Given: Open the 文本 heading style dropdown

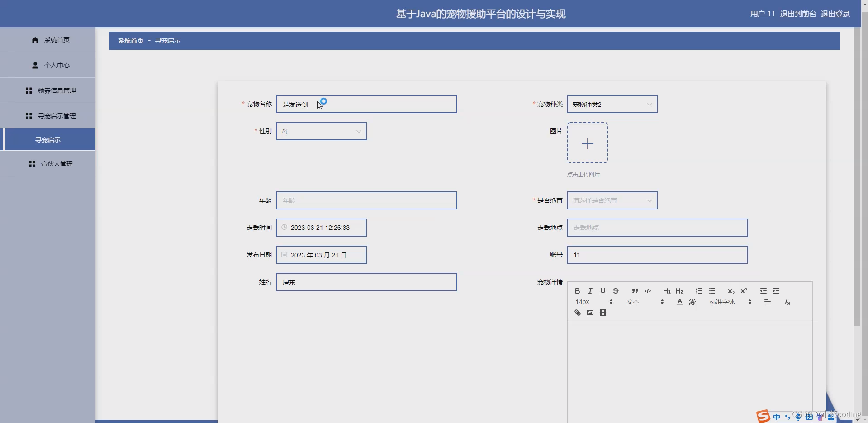Looking at the screenshot, I should pyautogui.click(x=645, y=302).
